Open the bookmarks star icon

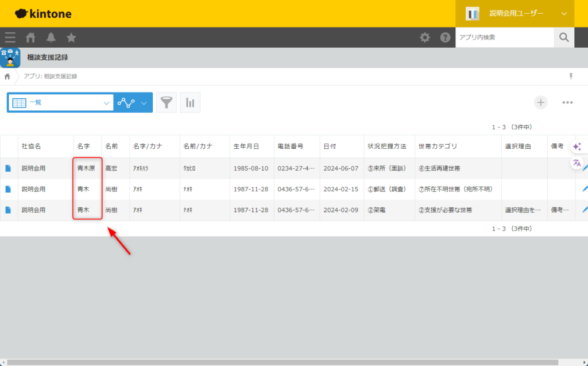tap(71, 38)
